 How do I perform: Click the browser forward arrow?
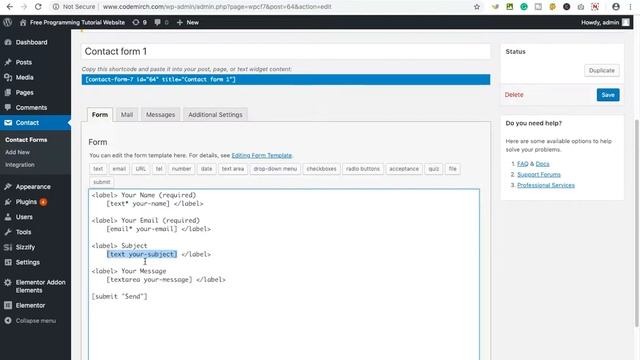24,7
